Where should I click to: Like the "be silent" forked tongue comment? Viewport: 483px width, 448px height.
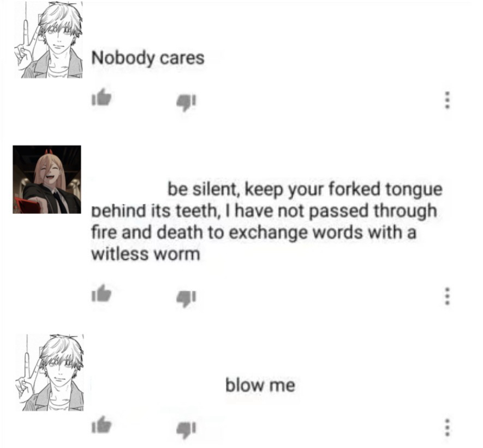102,293
